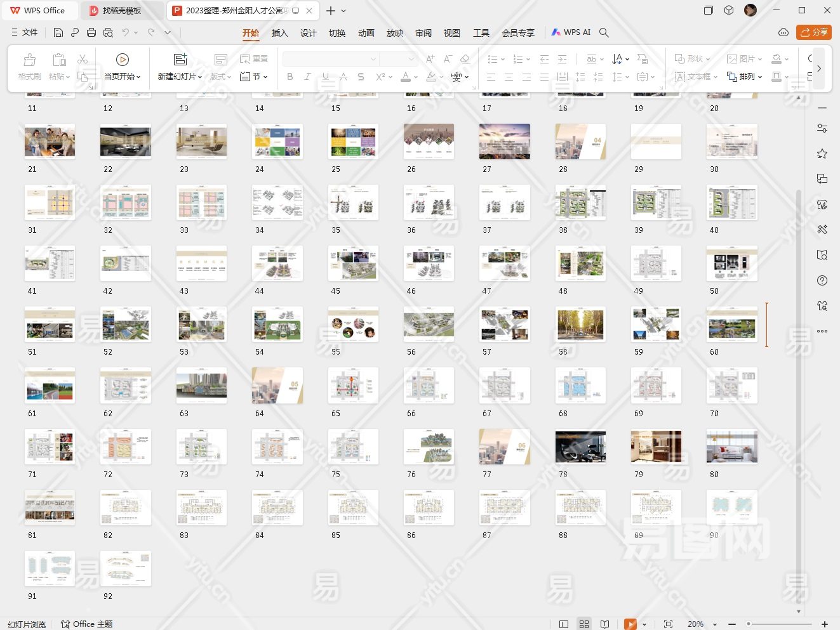Click the WPS AI button
Screen dimensions: 840x630
pyautogui.click(x=571, y=32)
